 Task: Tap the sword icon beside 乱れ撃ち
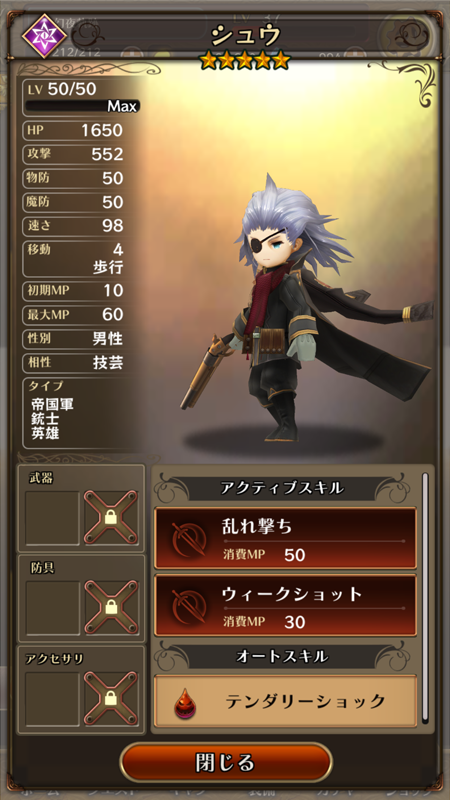coord(189,539)
